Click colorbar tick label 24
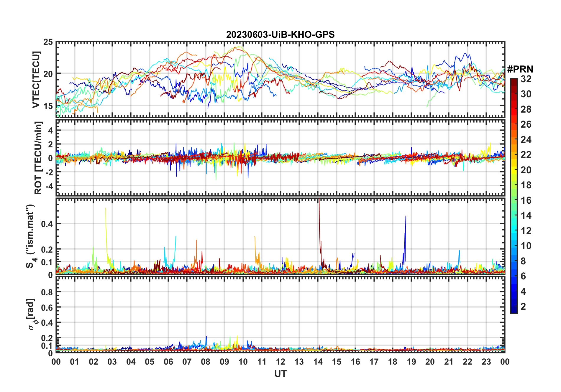Viewport: 561px width, 392px height. [526, 140]
